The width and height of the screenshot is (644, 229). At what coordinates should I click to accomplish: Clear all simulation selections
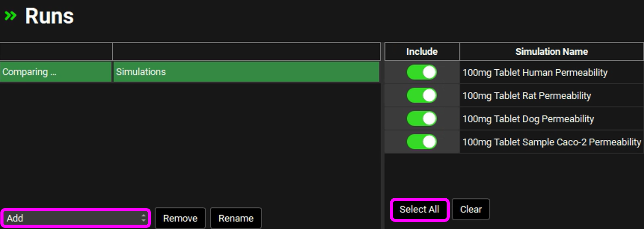(x=471, y=210)
